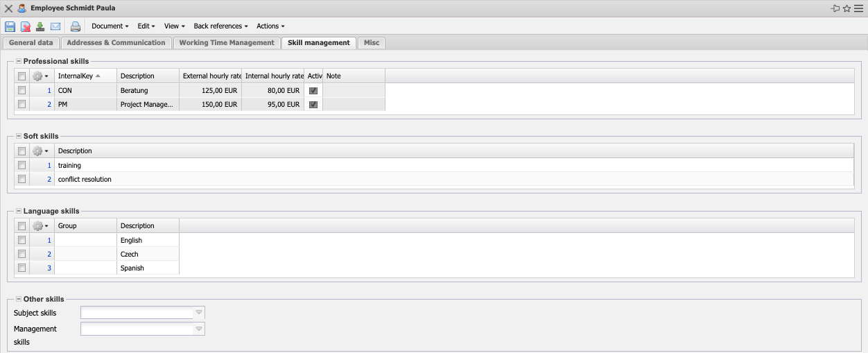Open row number 1 link for English
Image resolution: width=868 pixels, height=353 pixels.
pos(49,240)
